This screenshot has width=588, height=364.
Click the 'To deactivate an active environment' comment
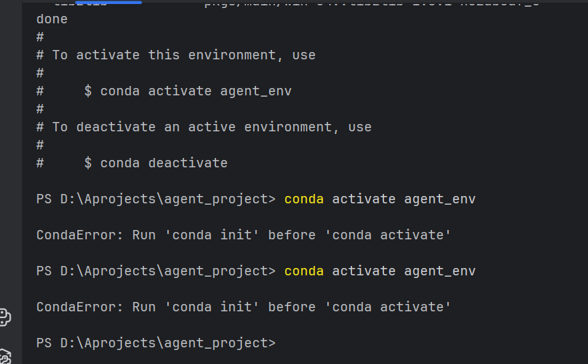[192, 127]
